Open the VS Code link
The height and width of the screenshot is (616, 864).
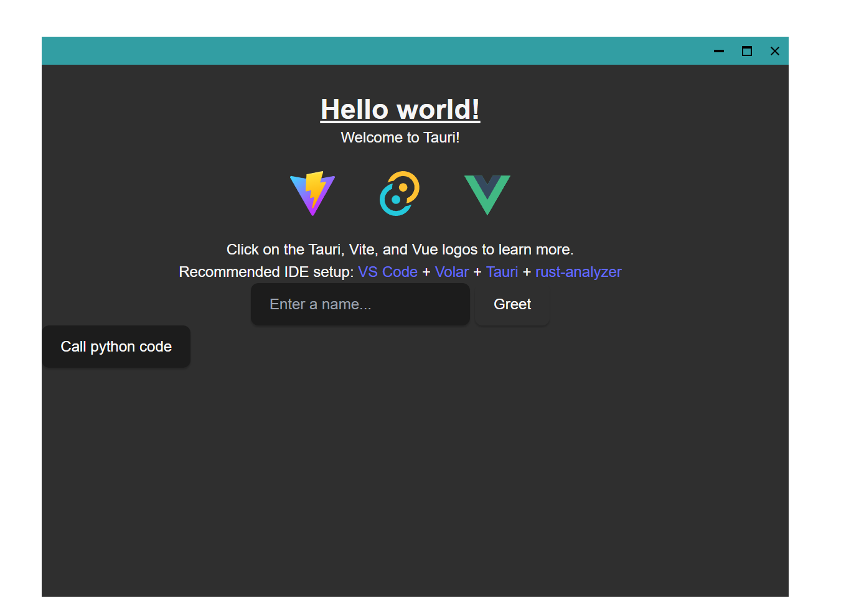(387, 272)
